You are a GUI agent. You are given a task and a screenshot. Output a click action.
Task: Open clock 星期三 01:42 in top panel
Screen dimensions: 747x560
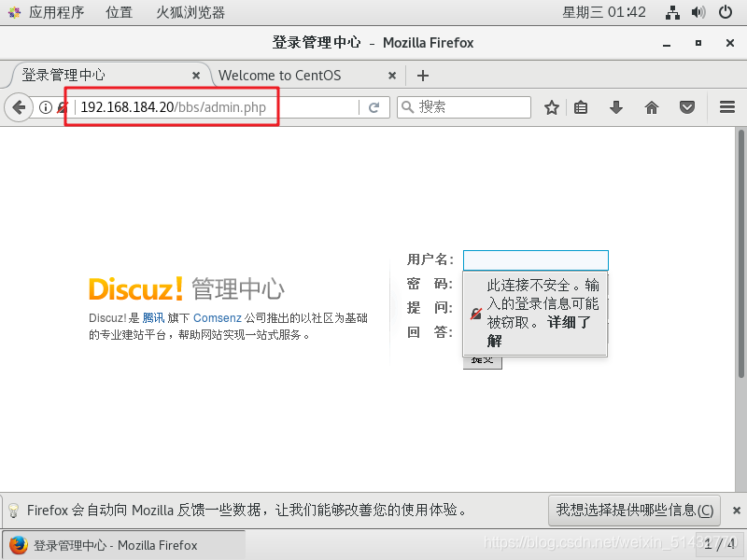[x=604, y=12]
